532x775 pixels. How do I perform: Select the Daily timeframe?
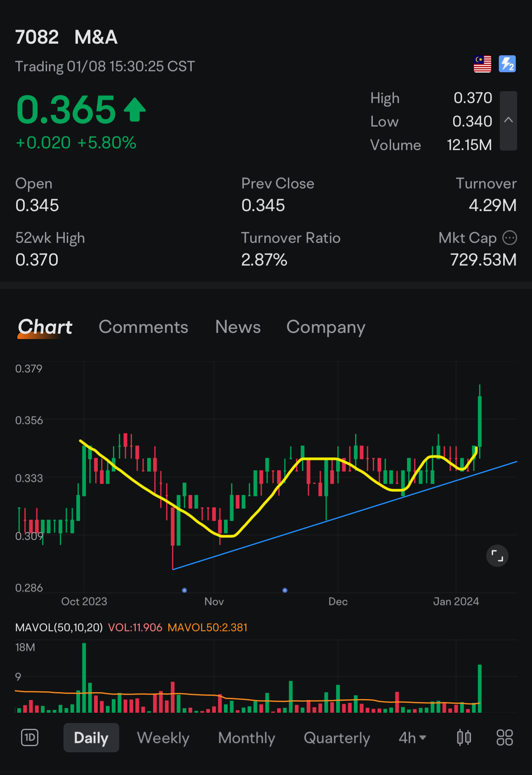coord(91,737)
